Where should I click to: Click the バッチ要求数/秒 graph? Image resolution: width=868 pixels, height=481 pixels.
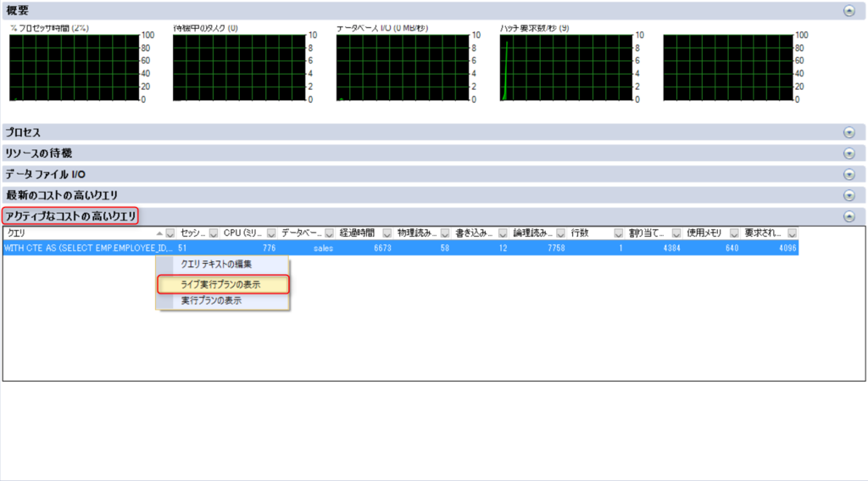coord(565,68)
